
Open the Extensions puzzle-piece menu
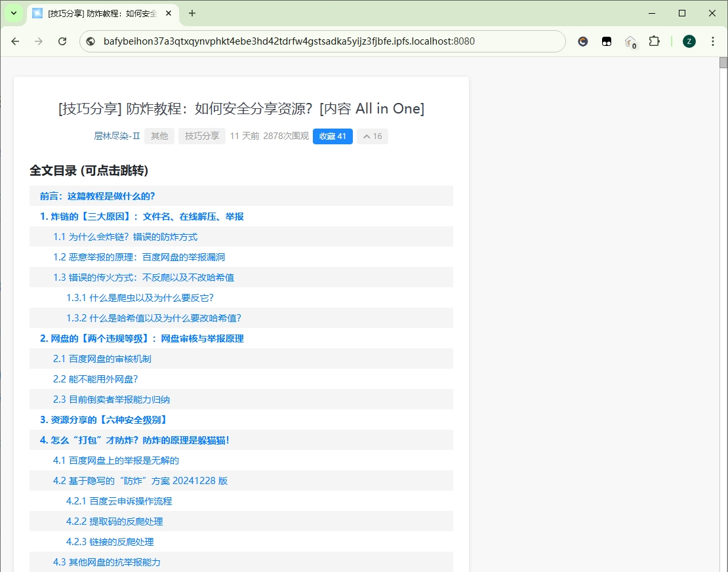pyautogui.click(x=654, y=41)
